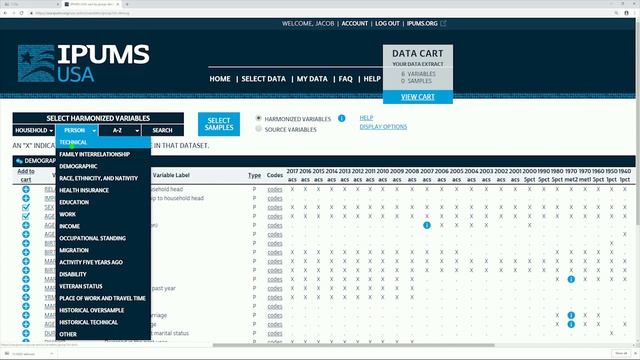This screenshot has width=640, height=360.
Task: Open the Help link near Display Options
Action: (366, 118)
